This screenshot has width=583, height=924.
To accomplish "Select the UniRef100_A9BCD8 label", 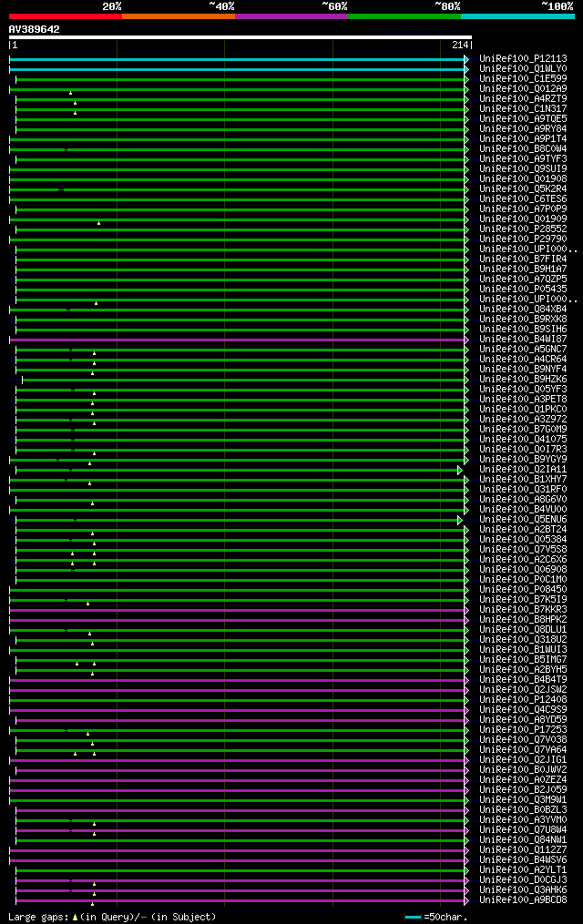I will tap(523, 900).
